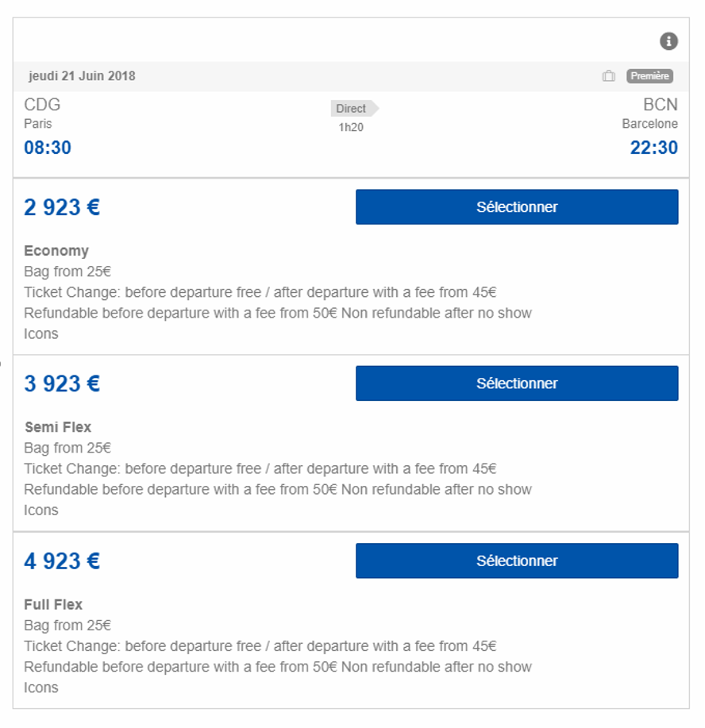Click the 3 923 € price

62,384
